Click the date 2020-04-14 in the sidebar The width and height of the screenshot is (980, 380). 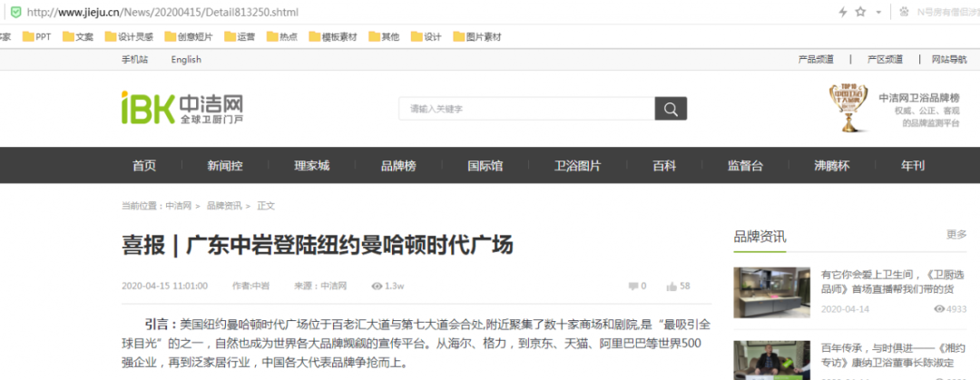[845, 308]
